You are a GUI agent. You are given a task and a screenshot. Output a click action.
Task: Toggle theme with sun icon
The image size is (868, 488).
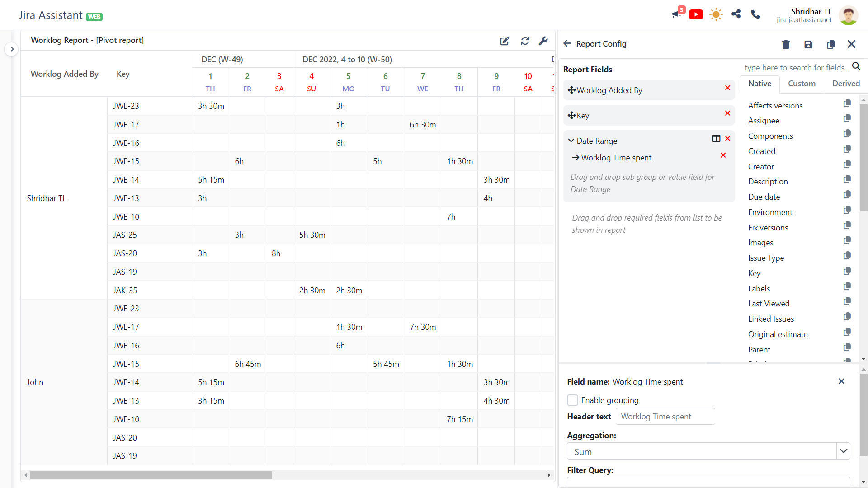(716, 14)
